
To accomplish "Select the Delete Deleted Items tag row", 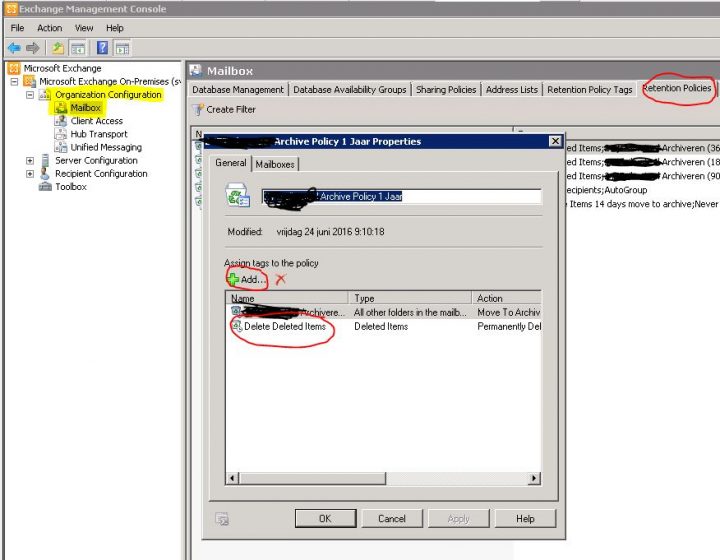I will pos(383,326).
